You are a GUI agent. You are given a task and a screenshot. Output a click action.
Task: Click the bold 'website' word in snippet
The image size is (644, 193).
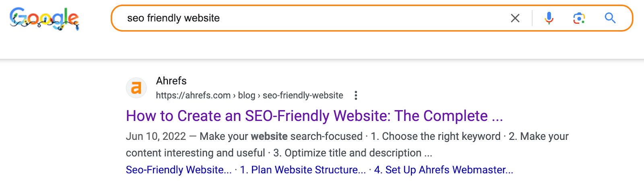[x=269, y=137]
